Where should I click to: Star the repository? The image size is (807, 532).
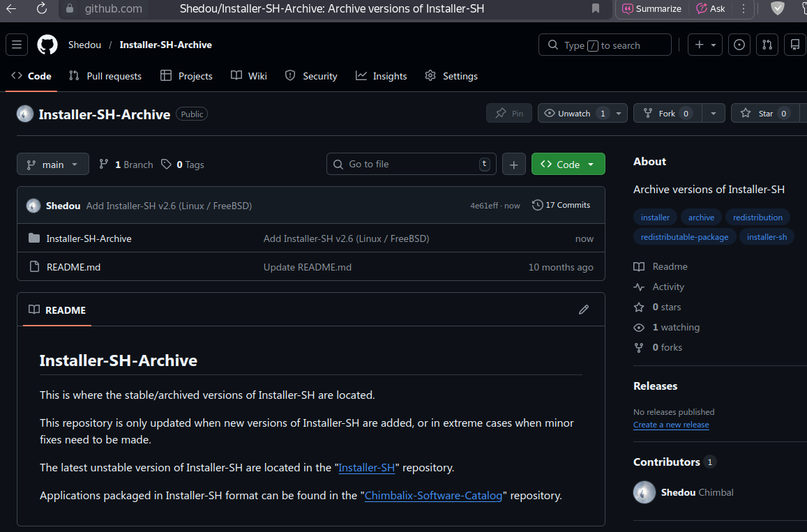click(765, 113)
